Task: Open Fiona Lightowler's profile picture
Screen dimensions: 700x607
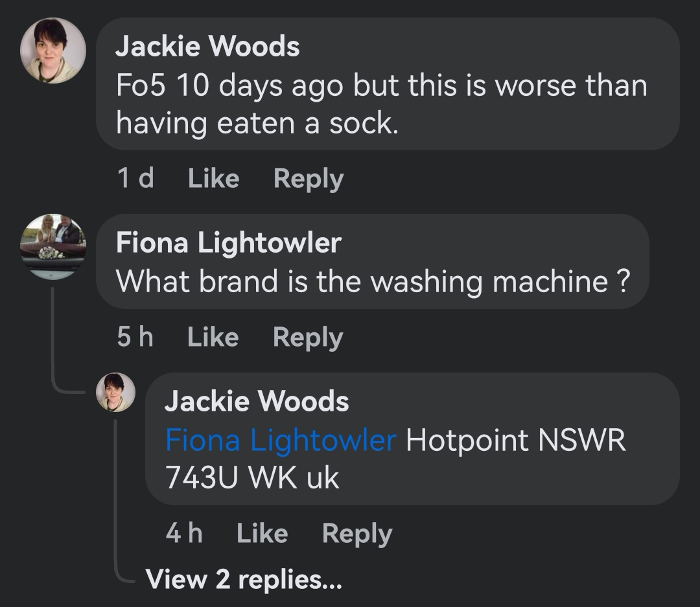Action: point(53,247)
